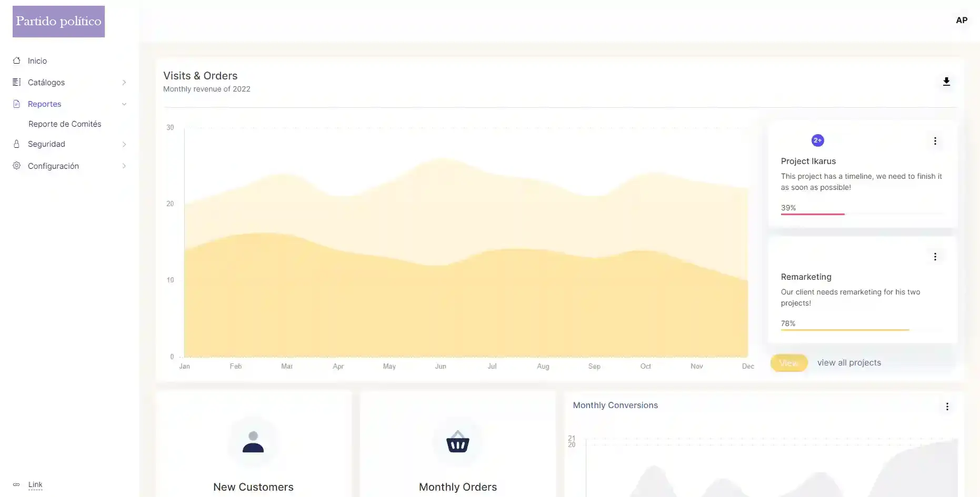Click the yellow View button
The height and width of the screenshot is (497, 980).
click(789, 363)
